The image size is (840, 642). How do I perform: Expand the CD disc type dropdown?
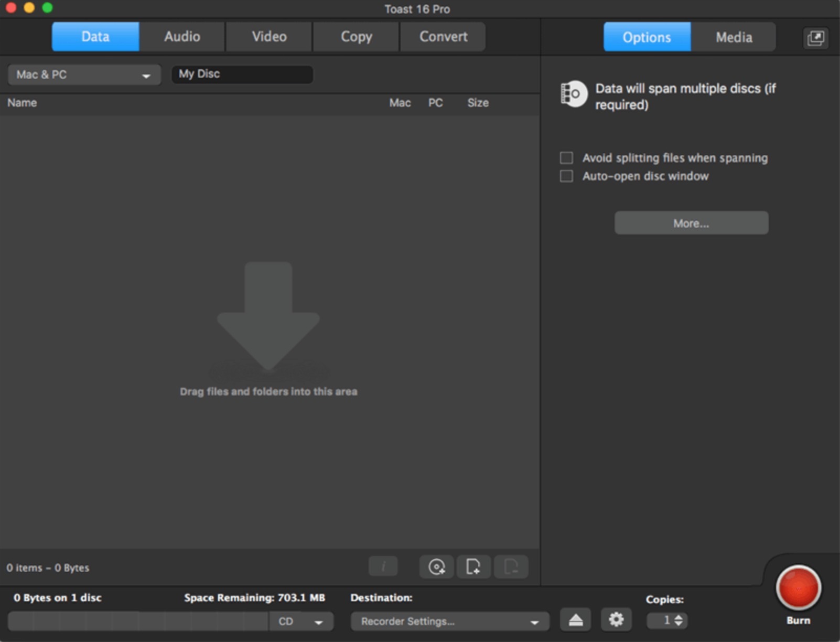tap(301, 622)
